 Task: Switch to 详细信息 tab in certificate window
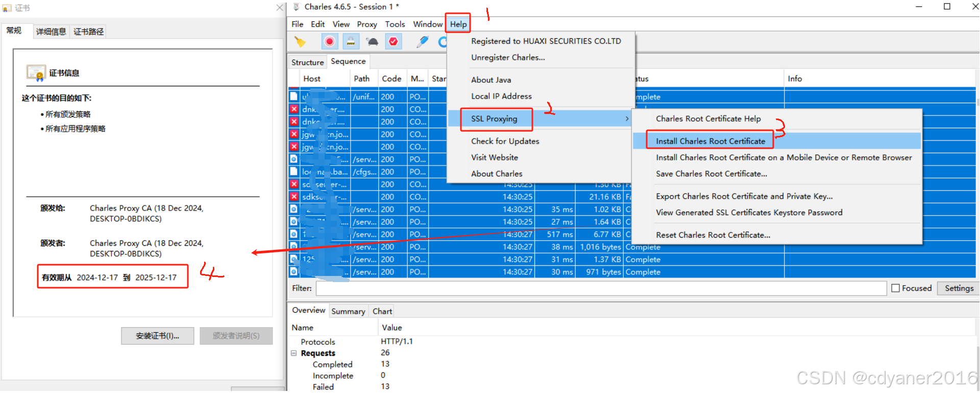51,32
